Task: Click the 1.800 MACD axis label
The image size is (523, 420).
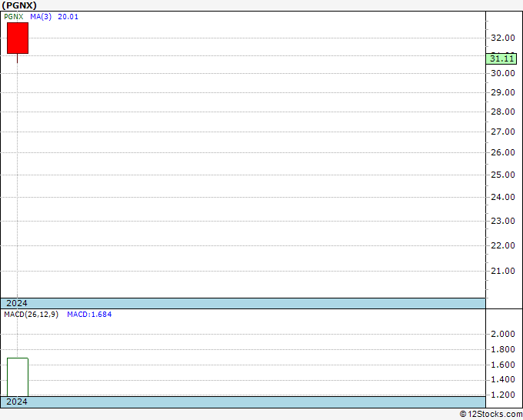Action: pos(503,349)
